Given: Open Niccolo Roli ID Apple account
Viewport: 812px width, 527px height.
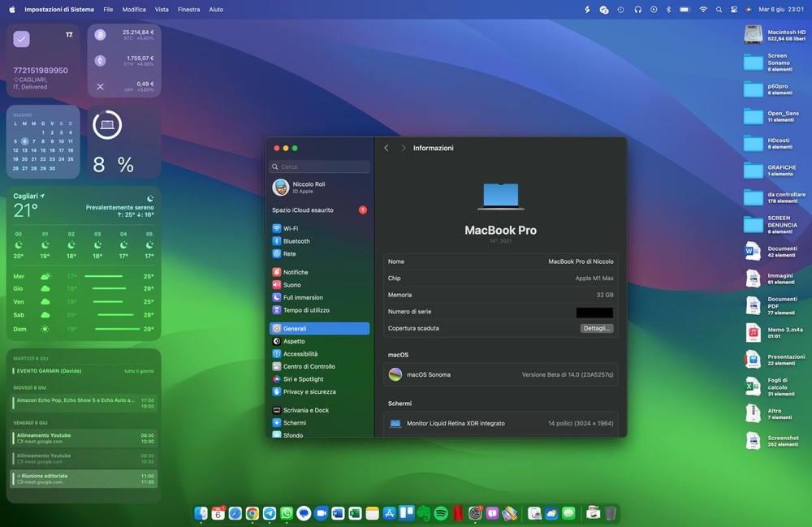Looking at the screenshot, I should (319, 188).
